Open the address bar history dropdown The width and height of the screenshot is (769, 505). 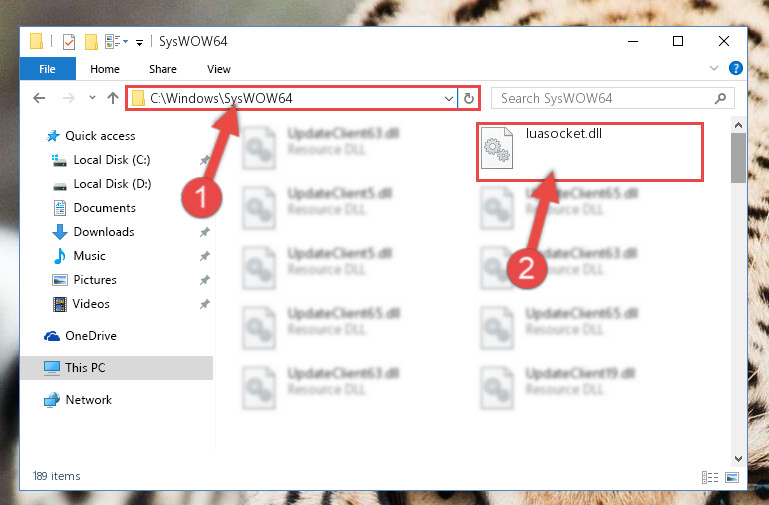point(448,99)
